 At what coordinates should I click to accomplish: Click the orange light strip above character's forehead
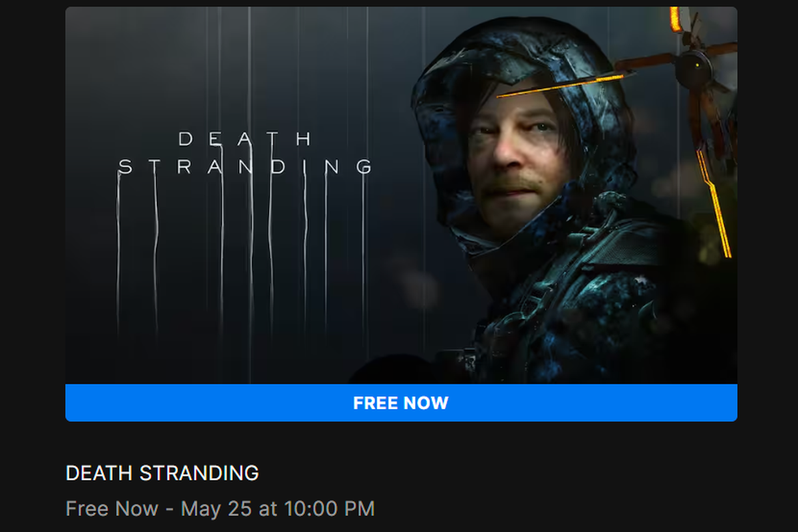coord(562,84)
